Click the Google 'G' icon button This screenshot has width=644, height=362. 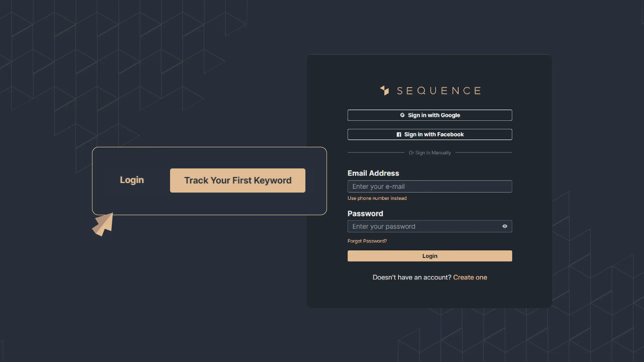pyautogui.click(x=401, y=115)
